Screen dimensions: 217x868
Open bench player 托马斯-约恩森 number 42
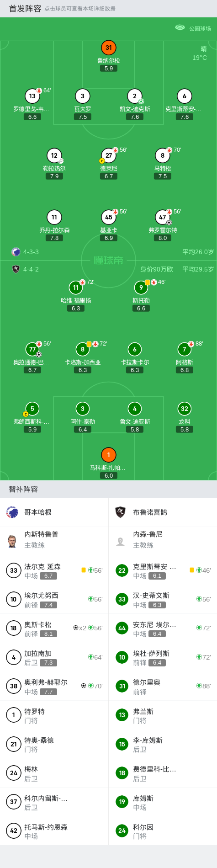pyautogui.click(x=54, y=831)
